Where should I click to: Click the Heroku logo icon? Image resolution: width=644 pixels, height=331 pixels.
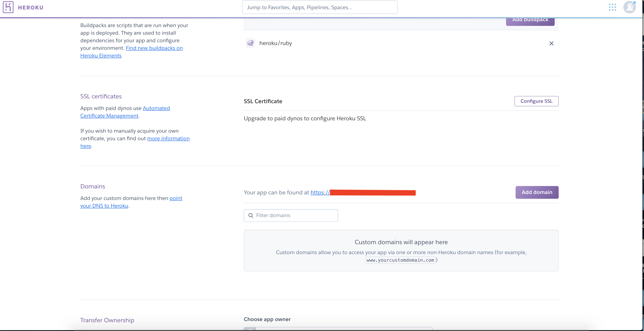[8, 7]
